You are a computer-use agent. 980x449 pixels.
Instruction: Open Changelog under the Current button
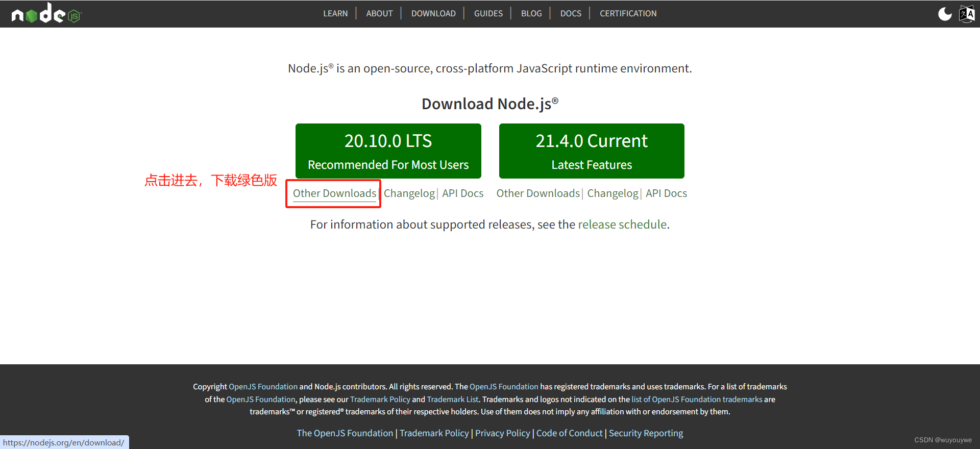pyautogui.click(x=612, y=193)
